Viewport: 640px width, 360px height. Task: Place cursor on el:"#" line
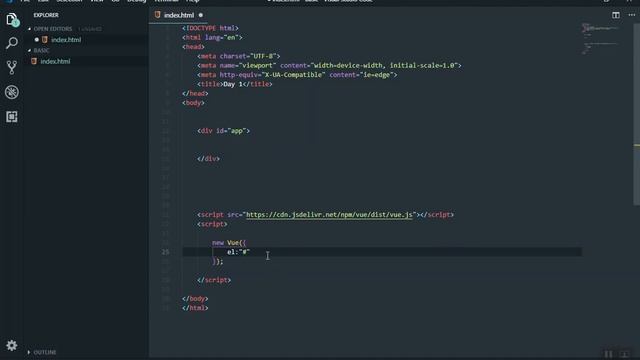[x=238, y=252]
